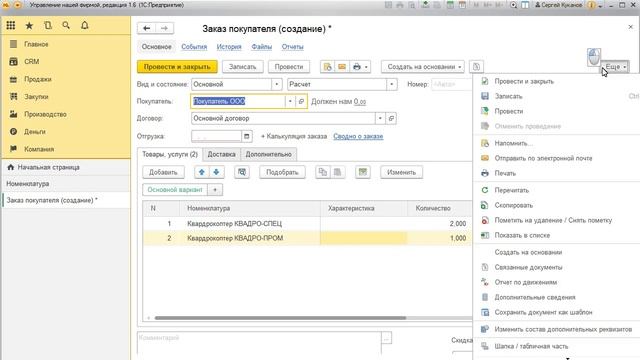The image size is (640, 360).
Task: Click the Провести и закрыть yellow button
Action: [177, 67]
